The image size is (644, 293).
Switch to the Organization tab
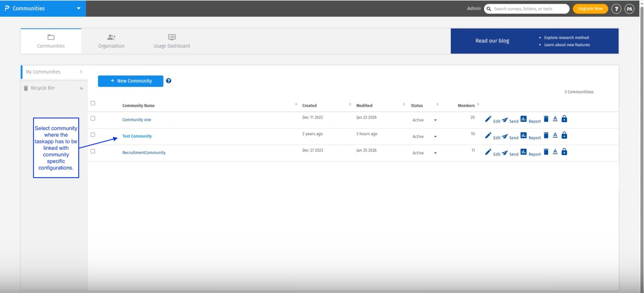point(111,41)
